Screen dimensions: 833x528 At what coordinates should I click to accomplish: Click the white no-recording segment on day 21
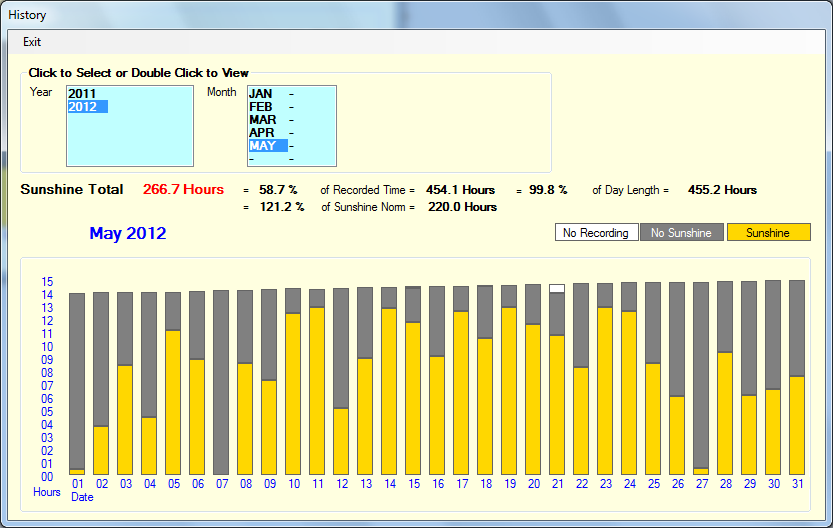pos(557,288)
